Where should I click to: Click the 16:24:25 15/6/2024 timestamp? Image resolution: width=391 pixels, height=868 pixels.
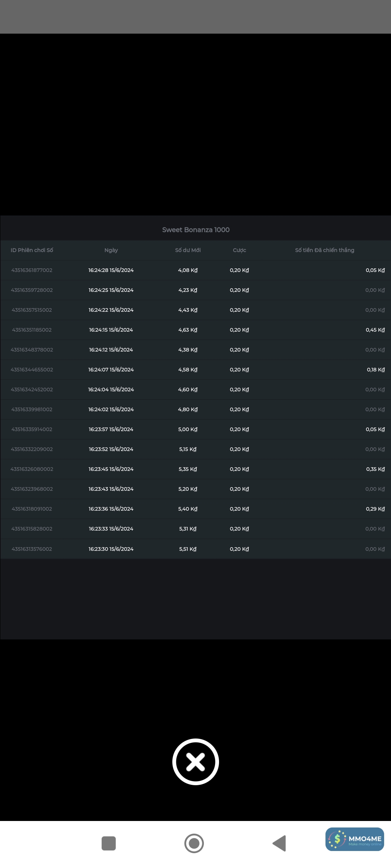[111, 290]
